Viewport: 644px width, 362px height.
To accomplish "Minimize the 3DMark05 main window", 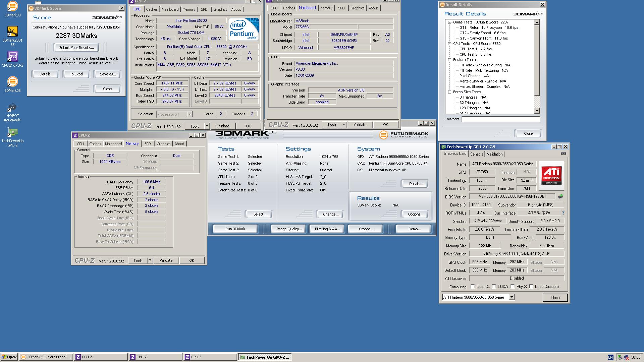I will point(420,123).
